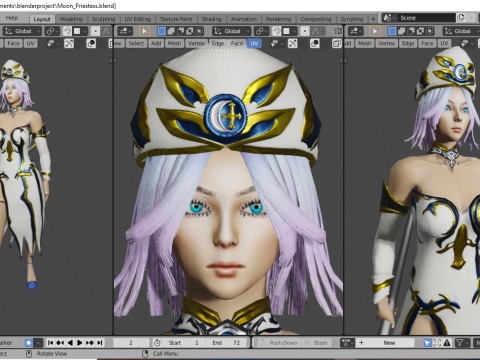Viewport: 480px width, 360px height.
Task: Play the animation forward
Action: pos(80,343)
